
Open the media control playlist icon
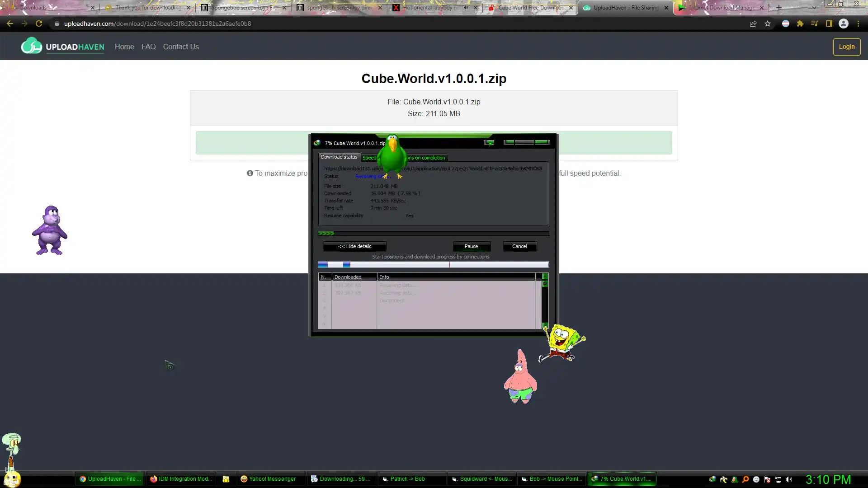(x=814, y=23)
